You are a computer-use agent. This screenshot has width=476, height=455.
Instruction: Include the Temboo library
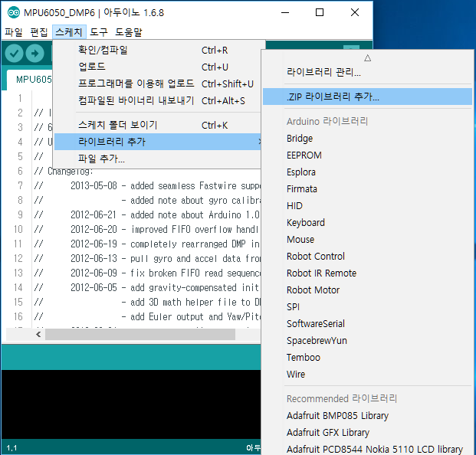coord(367,357)
